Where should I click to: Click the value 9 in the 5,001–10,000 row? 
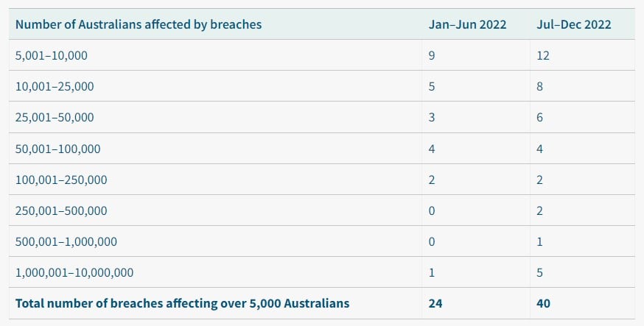coord(432,55)
